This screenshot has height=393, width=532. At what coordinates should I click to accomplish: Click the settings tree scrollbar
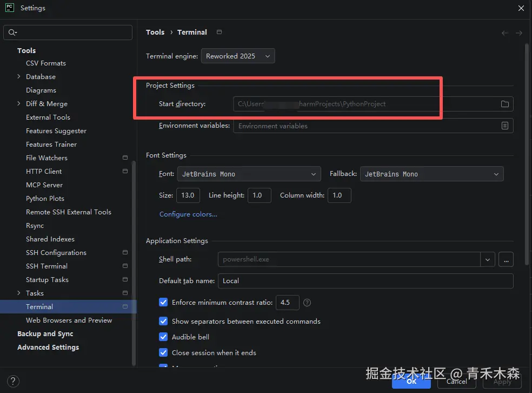click(x=134, y=263)
